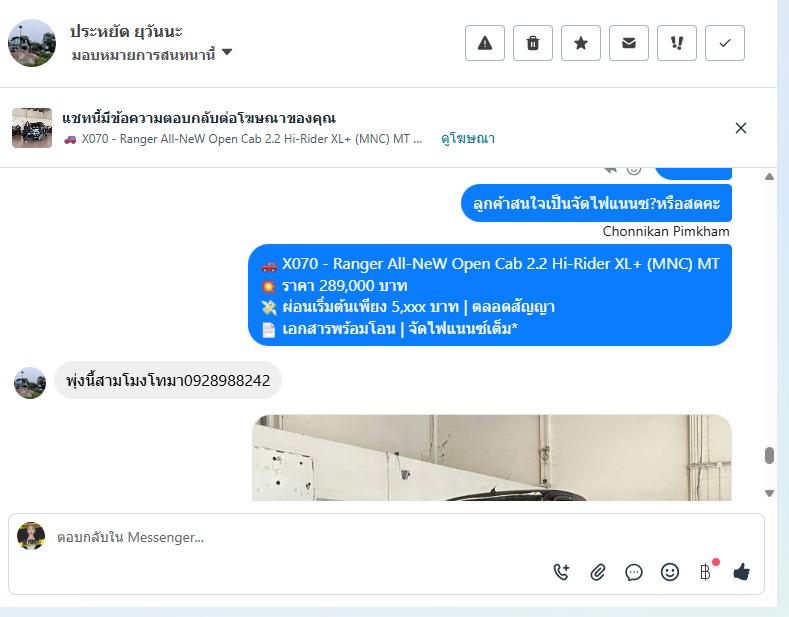Attach a file with the paperclip icon
789x617 pixels.
click(597, 572)
